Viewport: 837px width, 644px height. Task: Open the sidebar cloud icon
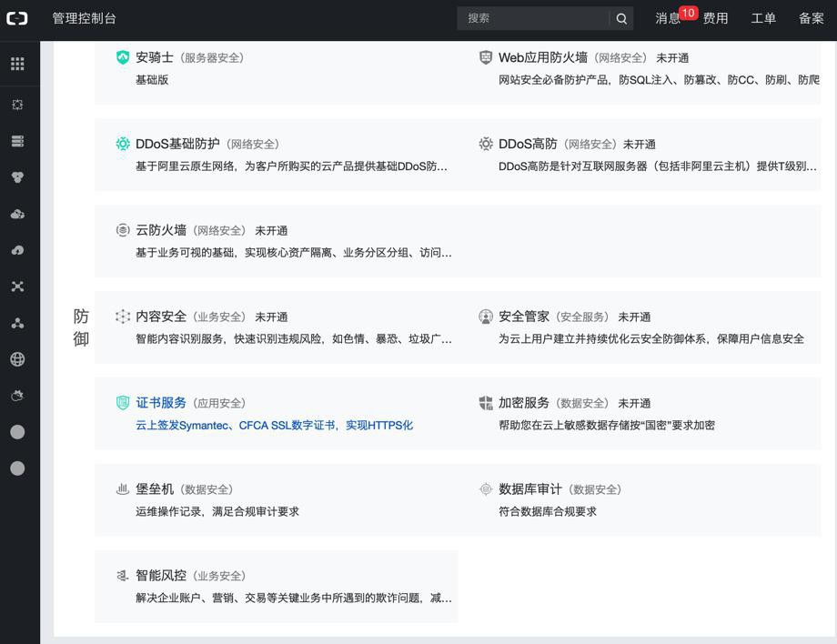(x=17, y=214)
